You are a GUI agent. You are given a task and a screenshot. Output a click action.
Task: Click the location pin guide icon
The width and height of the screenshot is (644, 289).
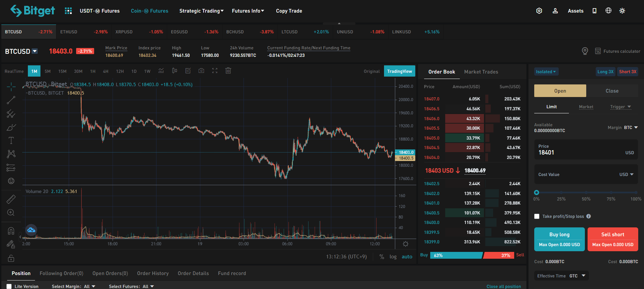point(585,51)
